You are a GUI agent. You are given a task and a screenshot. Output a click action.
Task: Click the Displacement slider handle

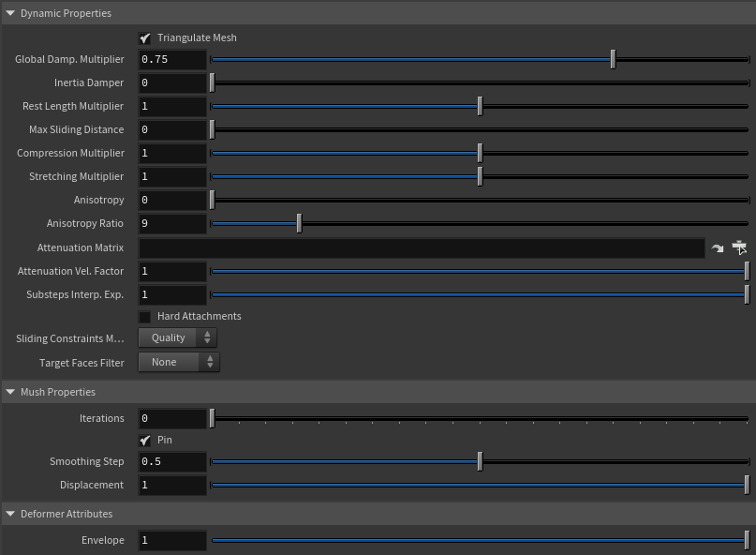pyautogui.click(x=747, y=485)
